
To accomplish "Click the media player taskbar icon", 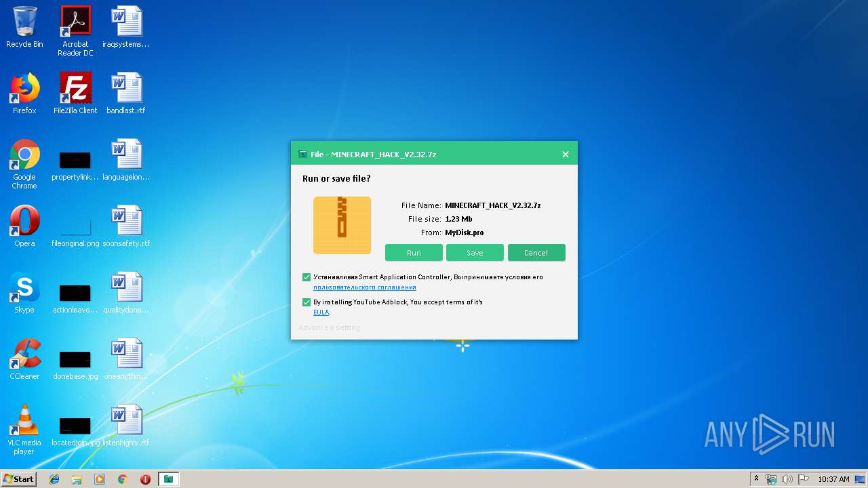I will pos(100,479).
